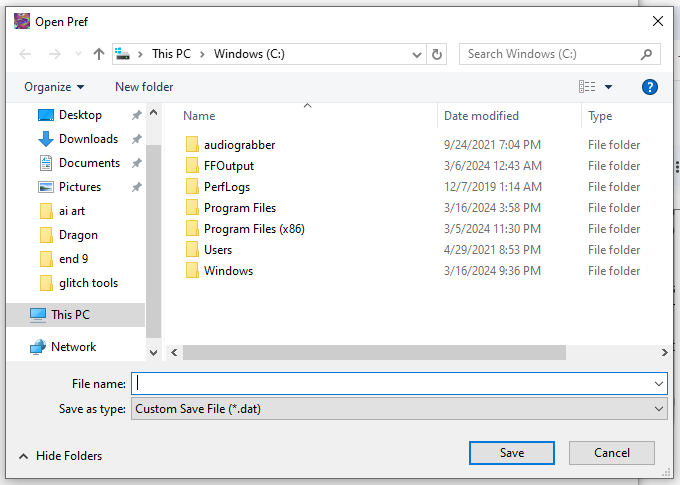
Task: Go back using the back arrow
Action: click(x=25, y=54)
